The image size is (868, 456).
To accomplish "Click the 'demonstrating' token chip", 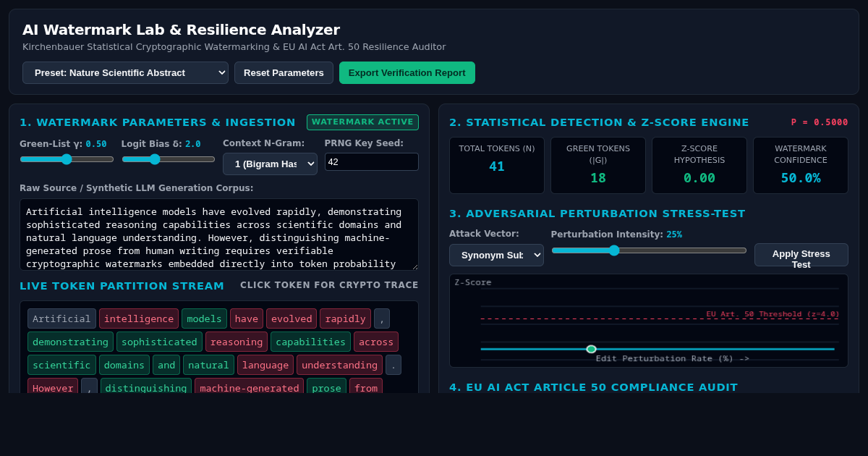I will click(x=70, y=342).
